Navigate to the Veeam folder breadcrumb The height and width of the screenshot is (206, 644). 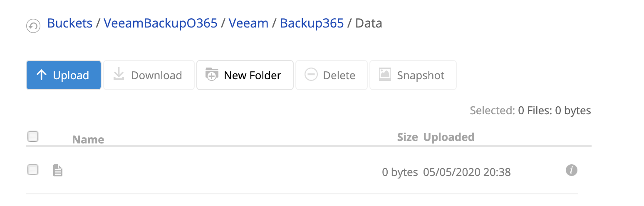tap(249, 23)
